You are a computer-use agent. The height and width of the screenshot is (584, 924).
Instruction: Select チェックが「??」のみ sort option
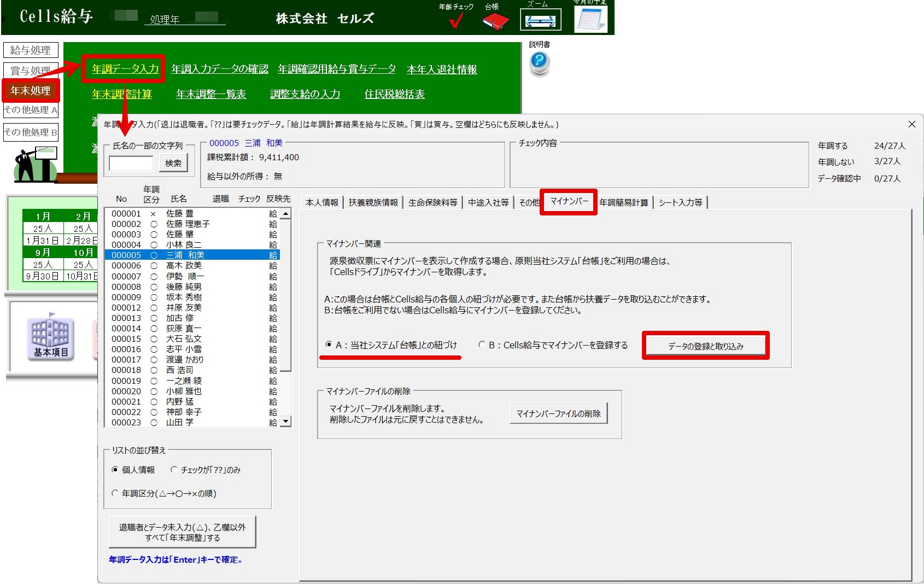(x=174, y=470)
